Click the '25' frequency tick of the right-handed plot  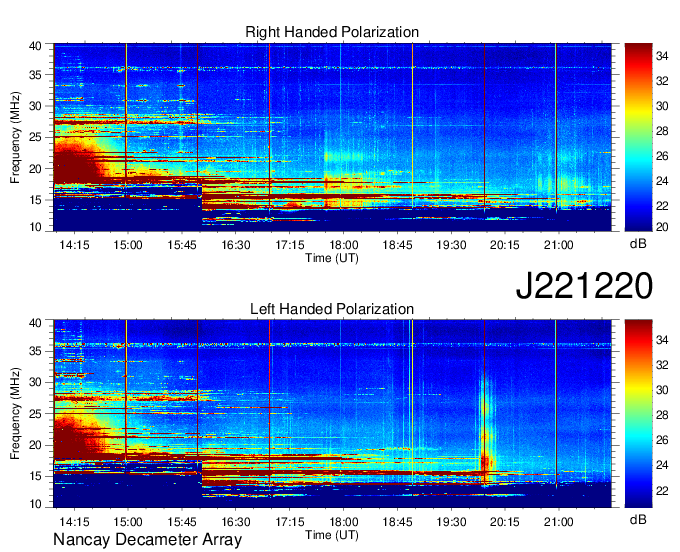tap(36, 137)
